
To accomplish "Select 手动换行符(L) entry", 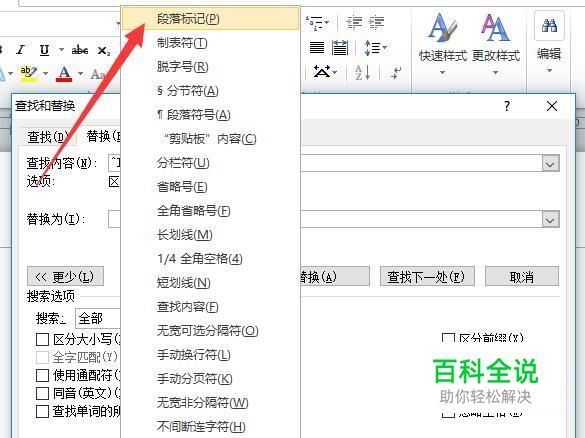I will click(x=211, y=355).
